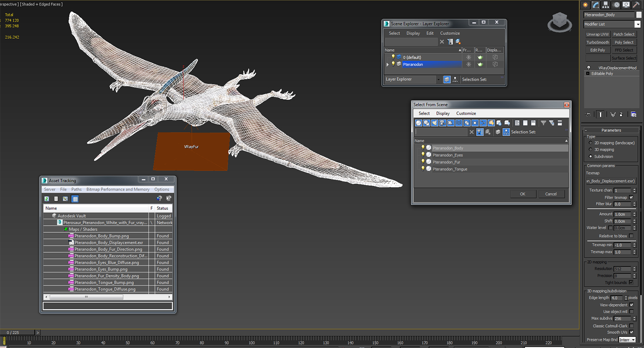Open Display menu in Select From Scene

coord(443,113)
